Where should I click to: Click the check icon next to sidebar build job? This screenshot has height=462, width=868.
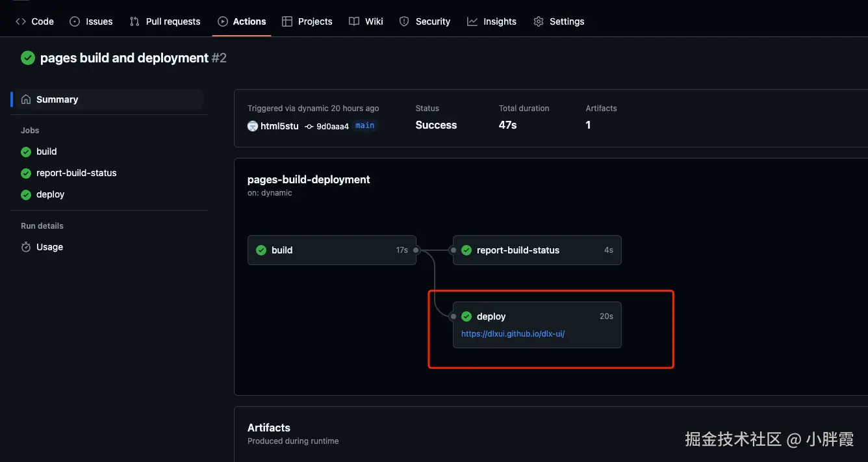pyautogui.click(x=26, y=151)
